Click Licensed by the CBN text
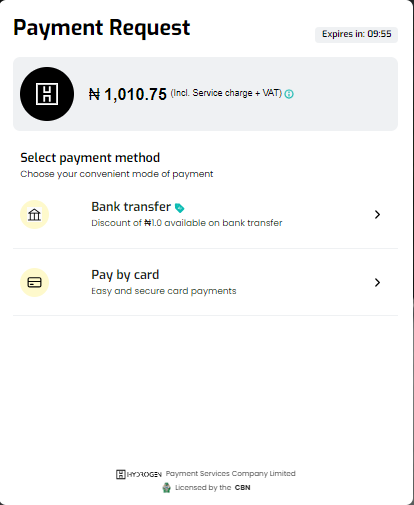The height and width of the screenshot is (505, 414). click(x=213, y=488)
